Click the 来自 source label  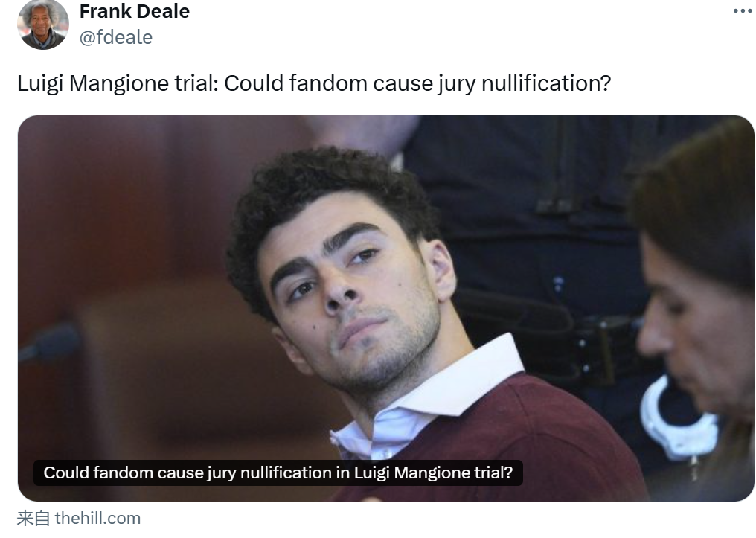33,519
